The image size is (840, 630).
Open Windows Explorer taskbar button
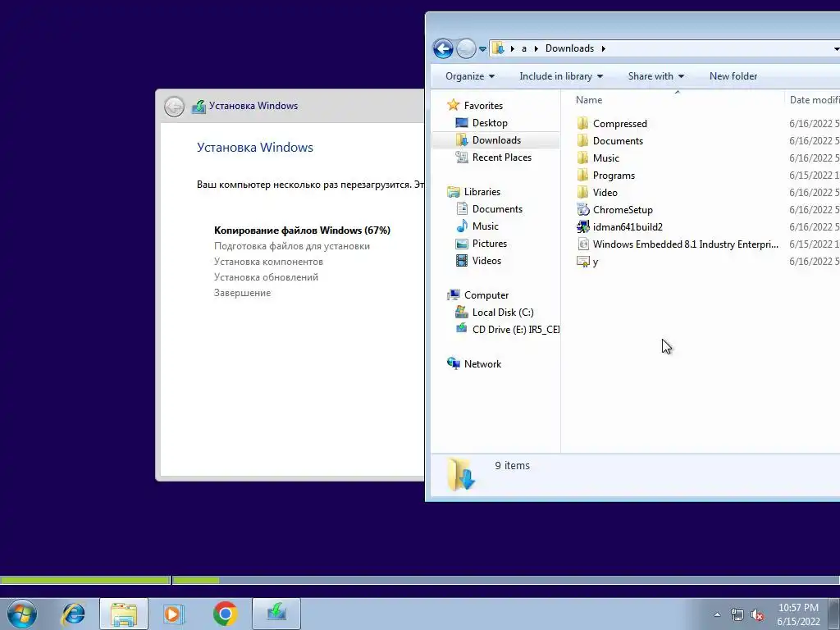coord(124,614)
